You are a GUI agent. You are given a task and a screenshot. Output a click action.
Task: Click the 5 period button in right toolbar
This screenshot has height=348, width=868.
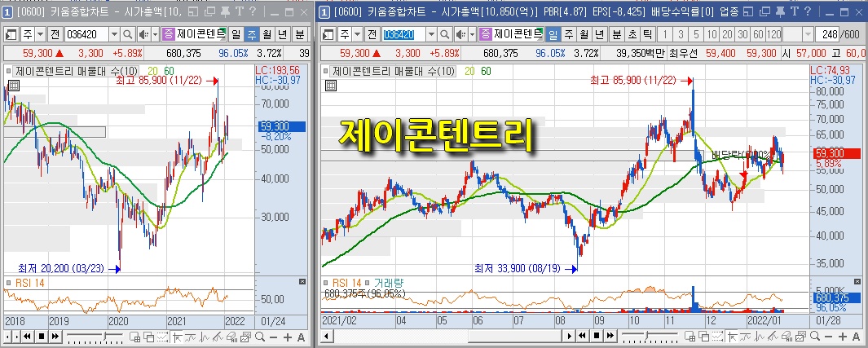(x=696, y=35)
